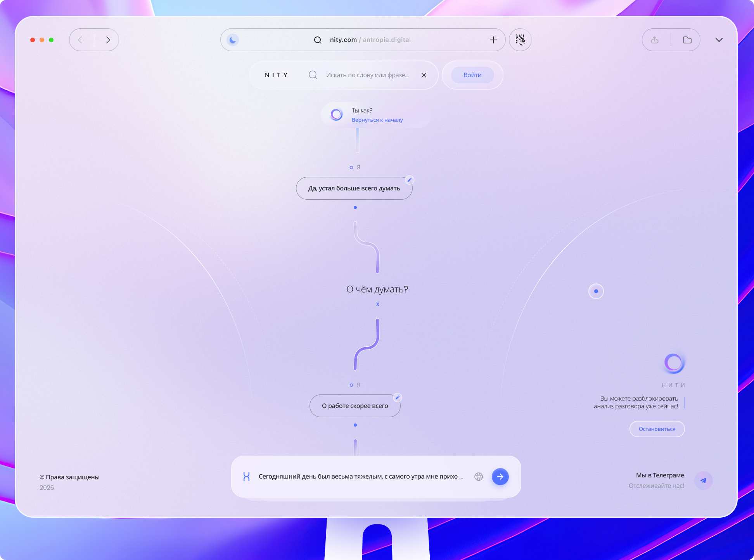The height and width of the screenshot is (560, 754).
Task: Open Telegram via paper plane icon
Action: tap(703, 480)
